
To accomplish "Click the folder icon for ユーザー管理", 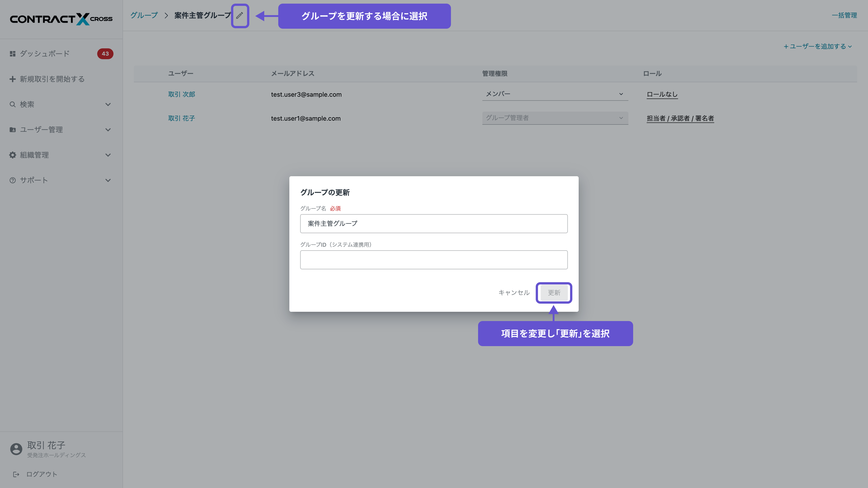I will tap(12, 130).
